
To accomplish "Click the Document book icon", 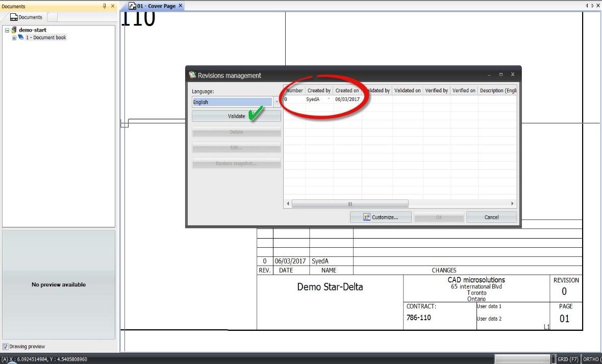I will click(21, 37).
